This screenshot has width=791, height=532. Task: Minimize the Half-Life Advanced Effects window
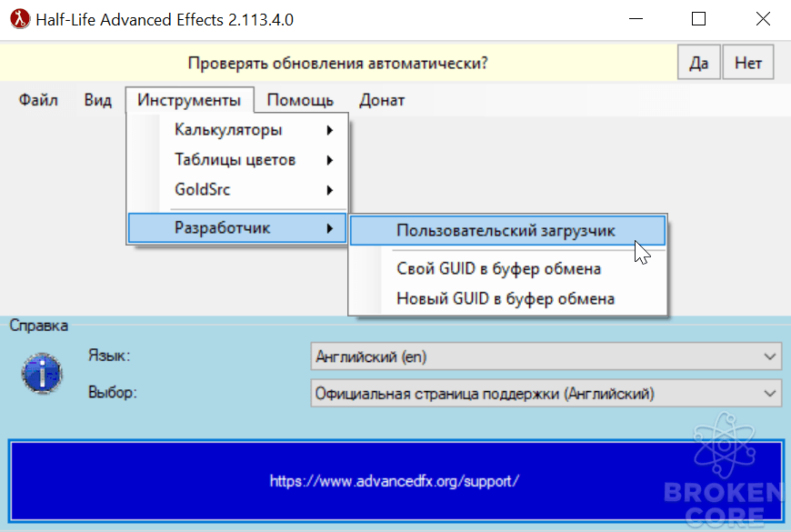coord(636,19)
